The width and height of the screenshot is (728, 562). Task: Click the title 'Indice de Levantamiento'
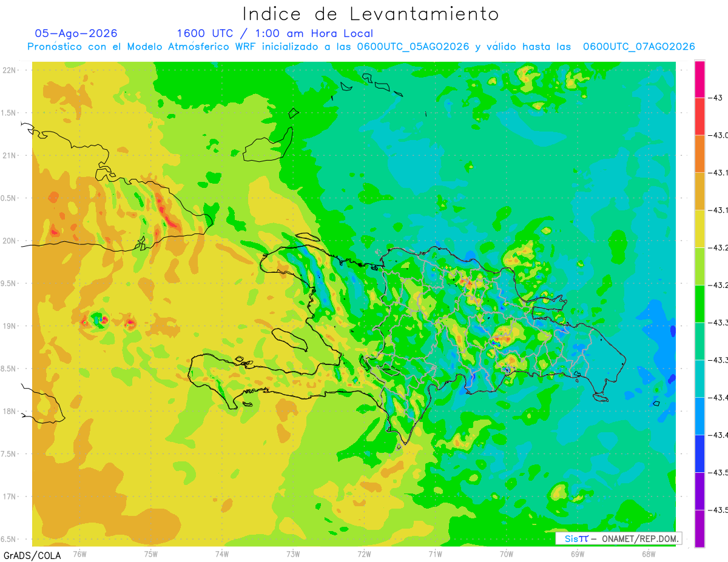click(371, 14)
